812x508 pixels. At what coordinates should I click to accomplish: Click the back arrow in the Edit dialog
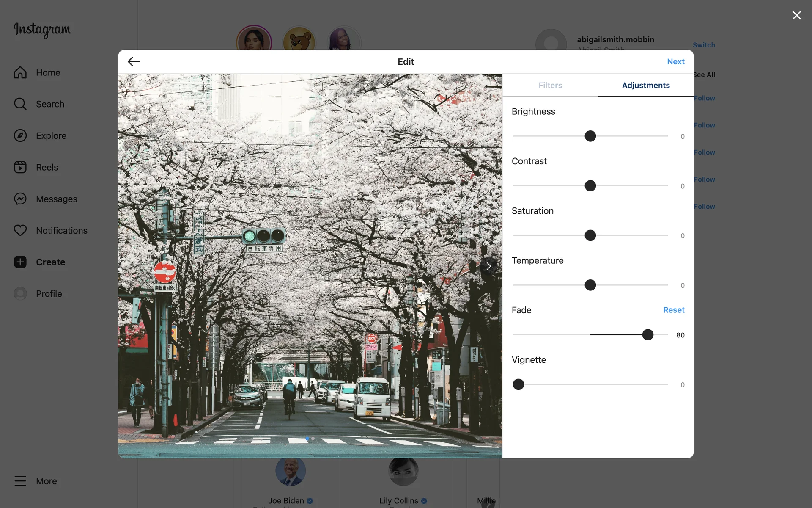point(134,61)
